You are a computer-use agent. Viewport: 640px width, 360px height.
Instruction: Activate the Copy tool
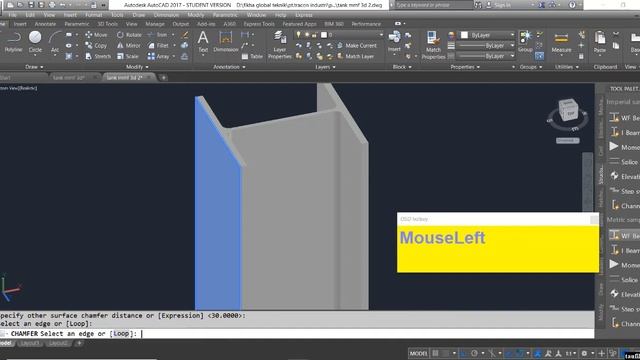click(x=96, y=46)
